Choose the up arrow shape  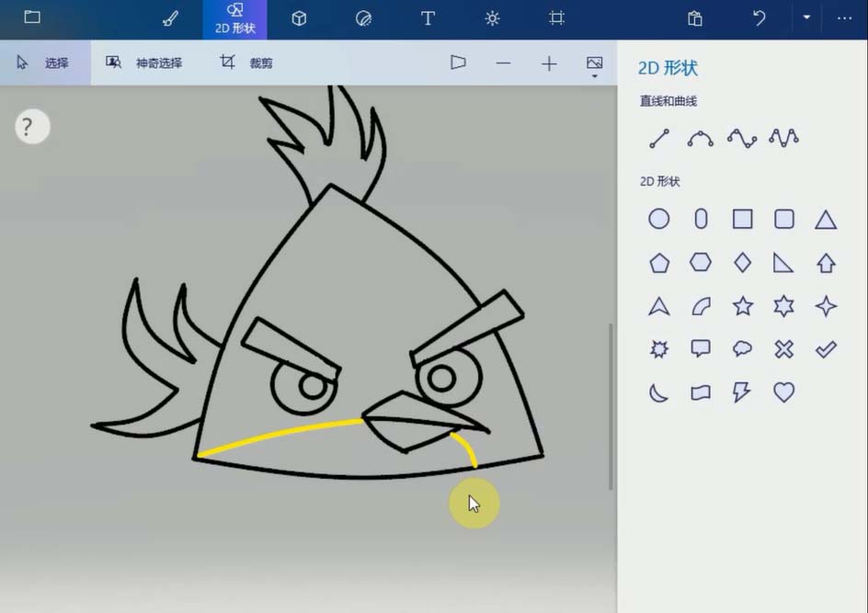826,263
